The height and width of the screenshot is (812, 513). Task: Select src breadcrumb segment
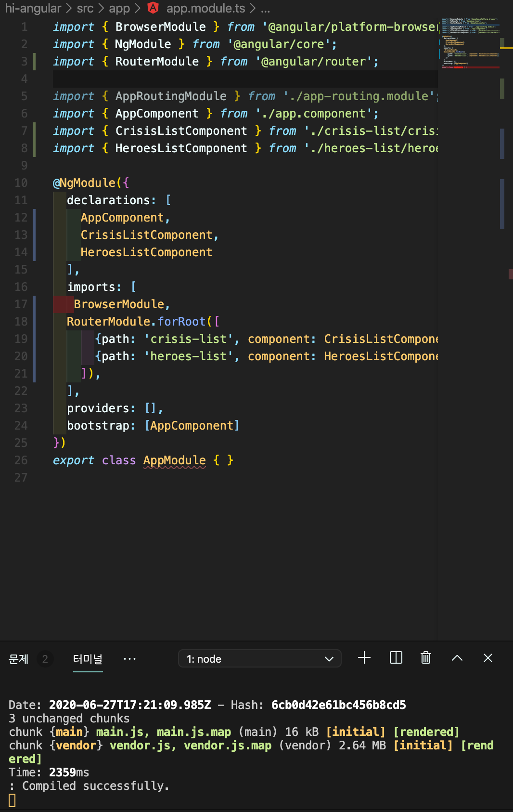click(85, 8)
